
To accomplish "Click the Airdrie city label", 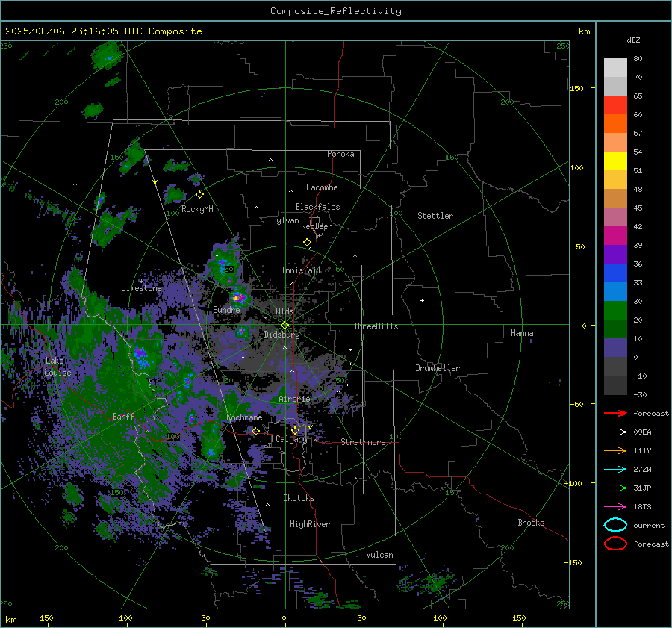I will coord(294,399).
